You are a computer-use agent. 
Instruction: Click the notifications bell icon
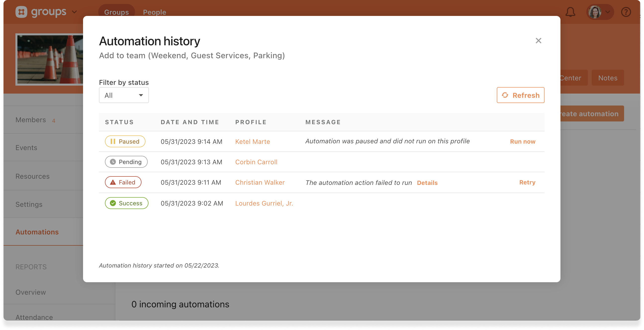click(x=570, y=12)
